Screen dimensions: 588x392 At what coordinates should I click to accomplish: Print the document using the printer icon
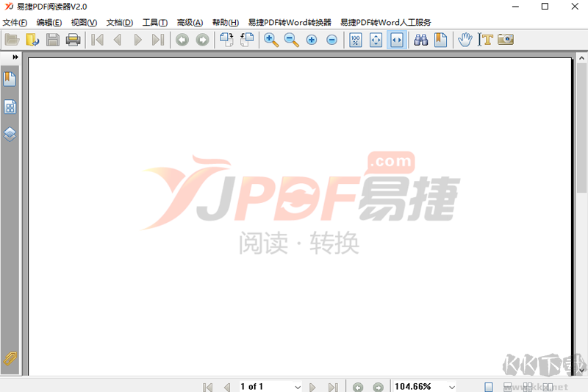point(73,40)
